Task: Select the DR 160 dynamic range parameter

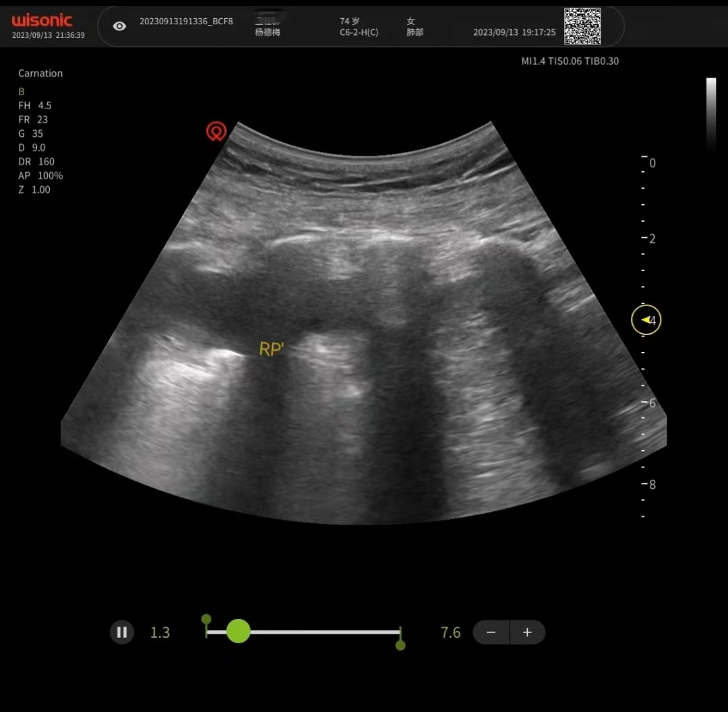Action: pos(36,162)
